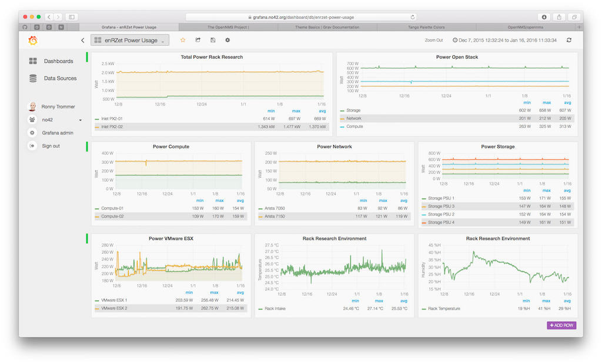The width and height of the screenshot is (602, 364).
Task: Click the clock icon of time range
Action: point(455,40)
